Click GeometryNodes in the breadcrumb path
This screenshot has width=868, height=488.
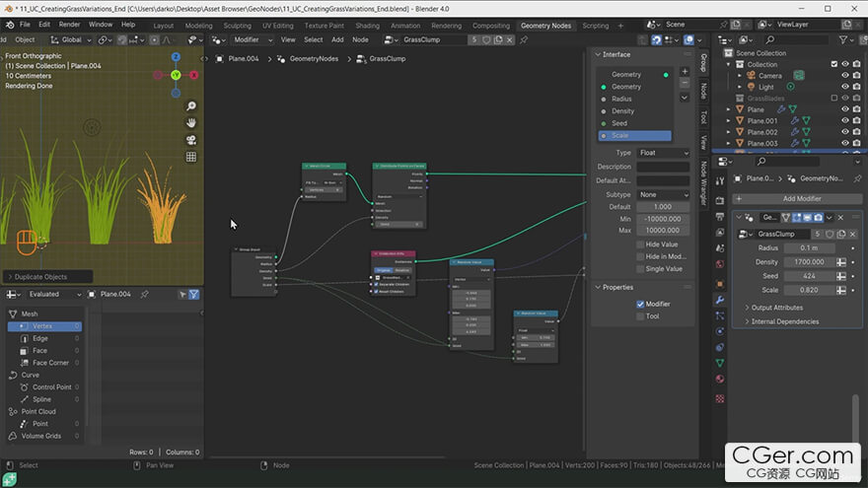(x=314, y=58)
